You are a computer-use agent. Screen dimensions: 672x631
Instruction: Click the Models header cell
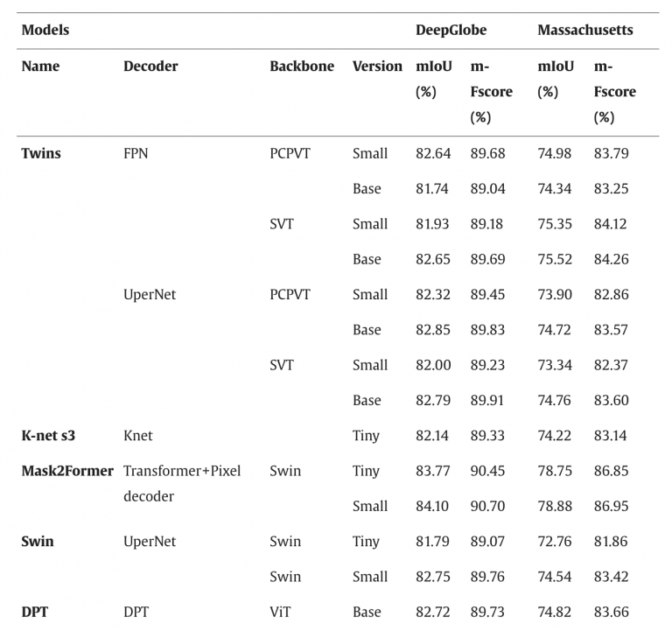click(45, 30)
